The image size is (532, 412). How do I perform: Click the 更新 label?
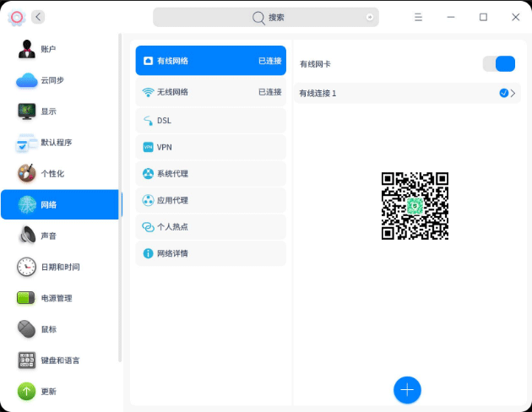coord(48,392)
